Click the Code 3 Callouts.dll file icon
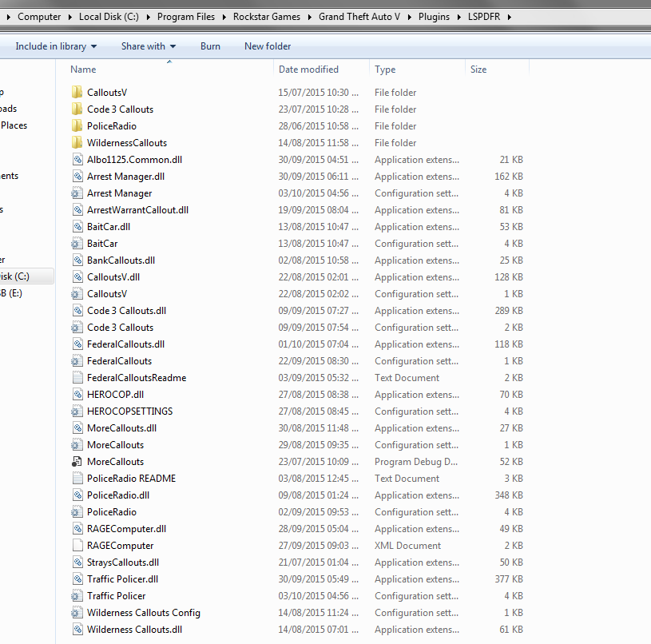The width and height of the screenshot is (651, 644). [77, 311]
